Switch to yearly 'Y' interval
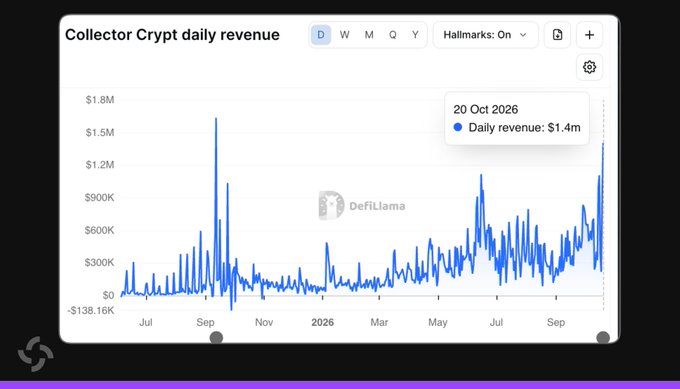The width and height of the screenshot is (680, 389). pos(415,35)
